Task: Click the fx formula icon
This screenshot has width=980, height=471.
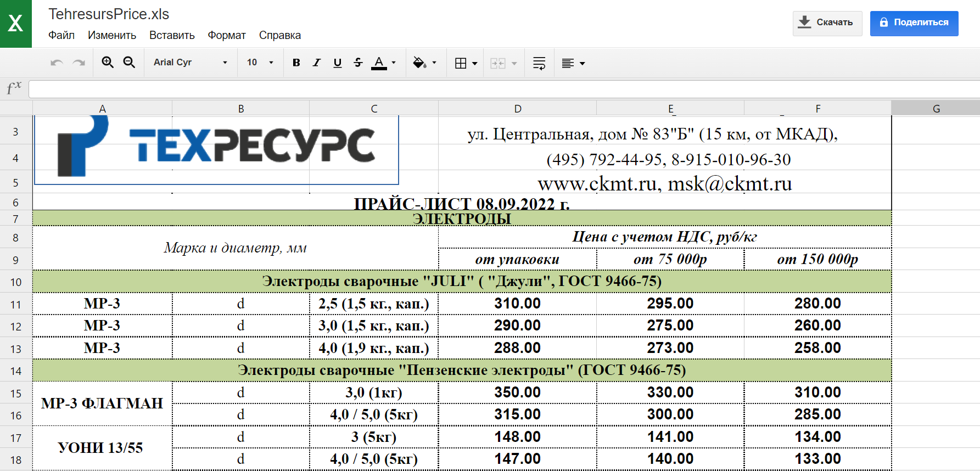Action: [14, 88]
